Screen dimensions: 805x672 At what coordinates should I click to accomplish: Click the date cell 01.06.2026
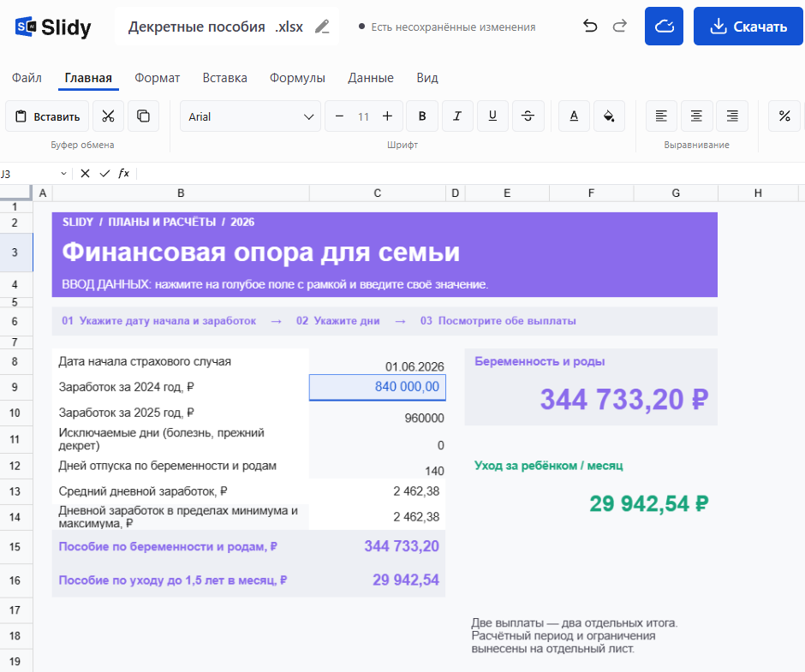pos(378,361)
